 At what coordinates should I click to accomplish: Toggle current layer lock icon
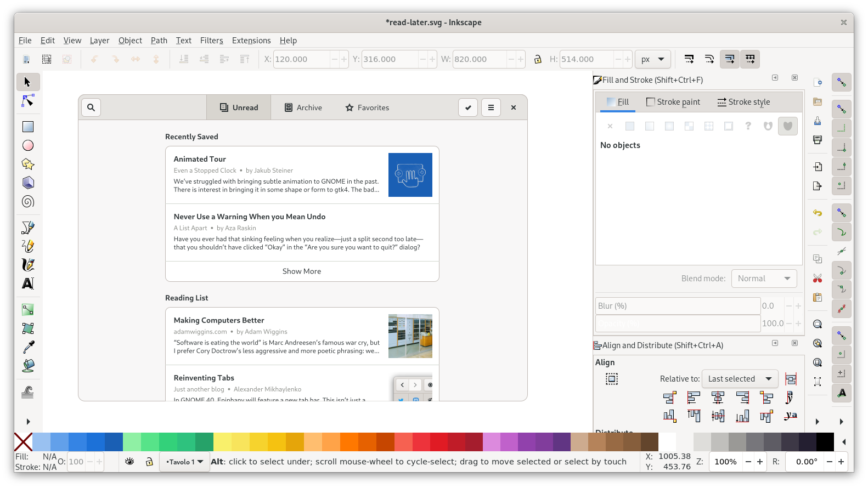click(149, 462)
